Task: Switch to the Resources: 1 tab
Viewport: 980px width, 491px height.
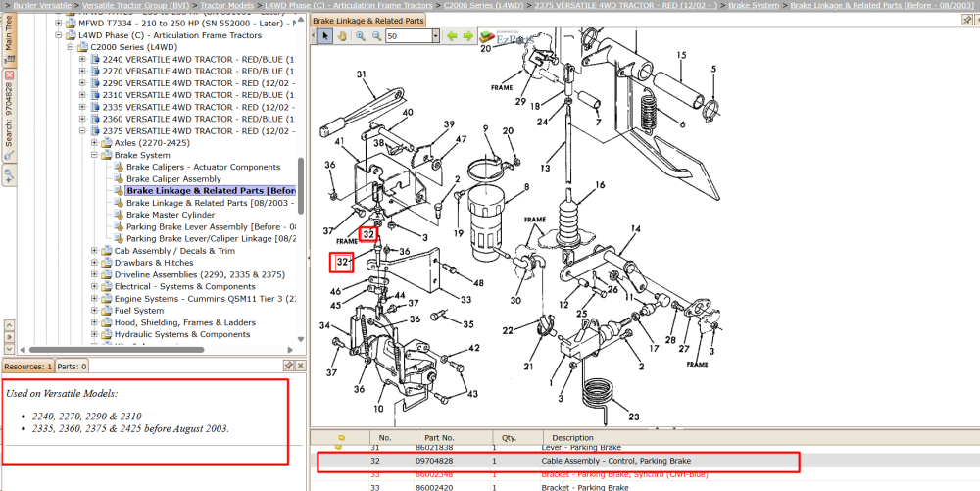Action: (x=27, y=367)
